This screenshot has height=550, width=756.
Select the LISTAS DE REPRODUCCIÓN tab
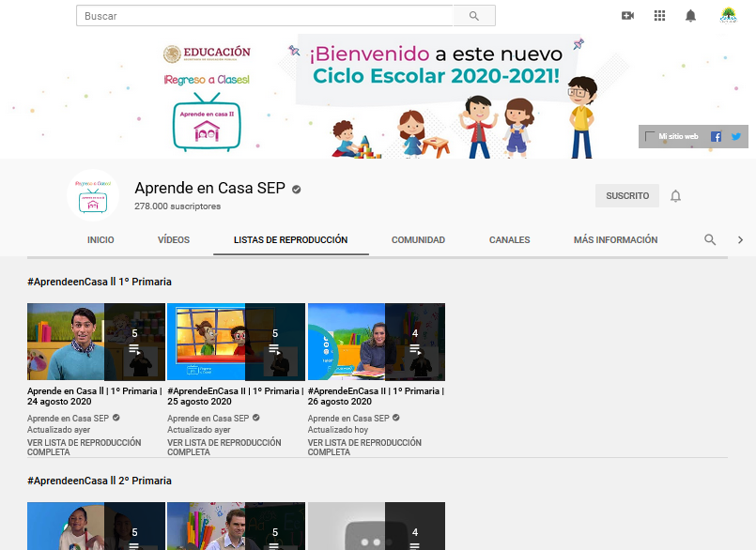[x=291, y=239]
